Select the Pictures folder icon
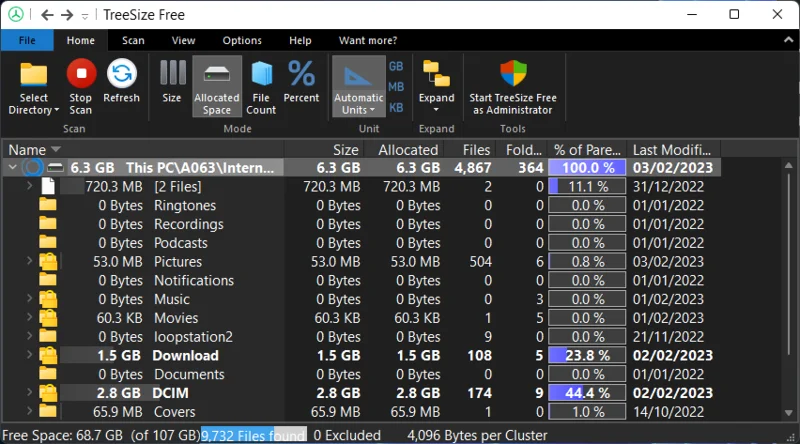Image resolution: width=800 pixels, height=444 pixels. pos(48,261)
